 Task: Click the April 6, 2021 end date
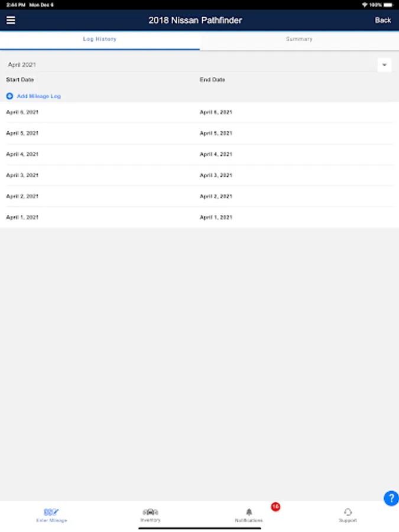[x=216, y=112]
